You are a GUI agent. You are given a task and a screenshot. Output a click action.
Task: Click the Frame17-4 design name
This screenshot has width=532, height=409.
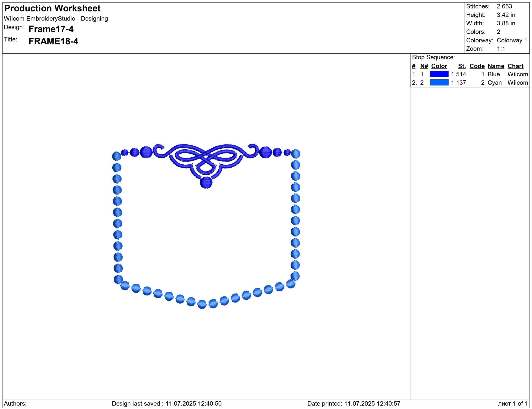click(x=51, y=29)
